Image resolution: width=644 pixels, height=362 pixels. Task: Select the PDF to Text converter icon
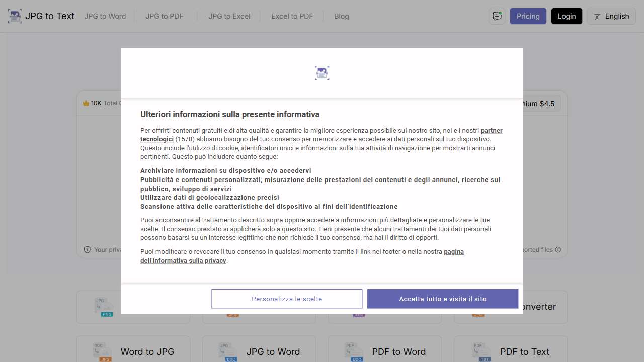[480, 350]
